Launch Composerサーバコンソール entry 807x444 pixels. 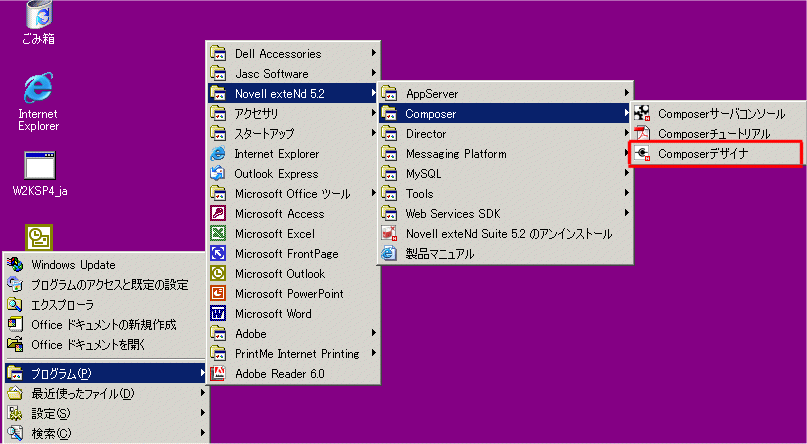[716, 114]
